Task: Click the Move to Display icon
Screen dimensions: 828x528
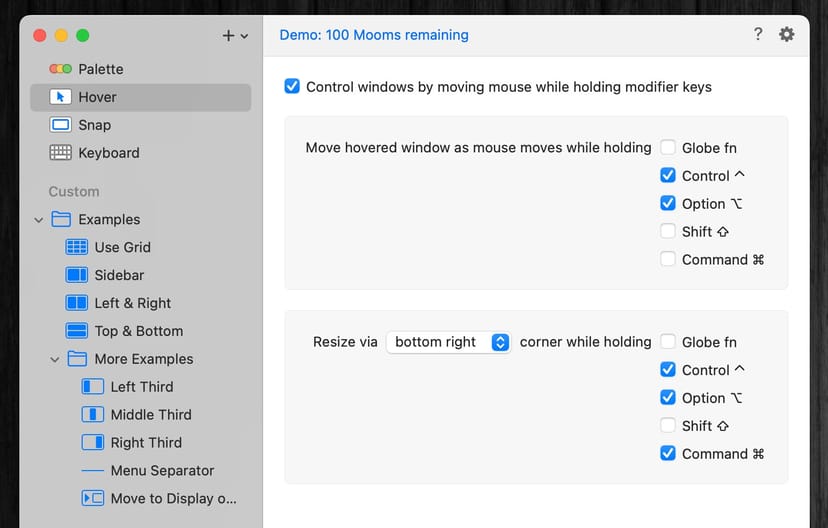Action: coord(93,499)
